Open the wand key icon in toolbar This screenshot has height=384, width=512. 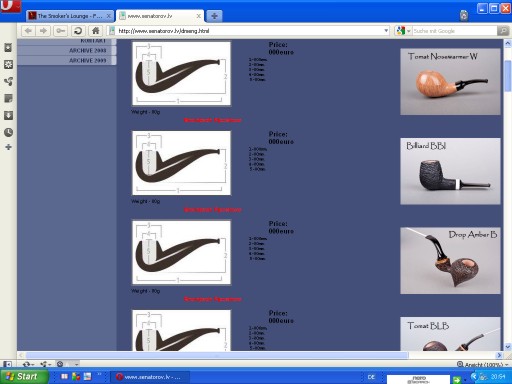(x=61, y=31)
